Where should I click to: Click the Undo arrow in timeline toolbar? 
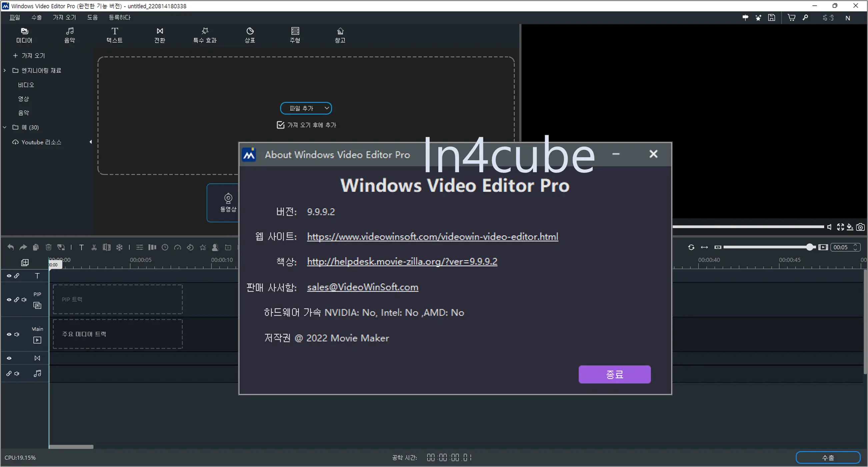coord(10,247)
